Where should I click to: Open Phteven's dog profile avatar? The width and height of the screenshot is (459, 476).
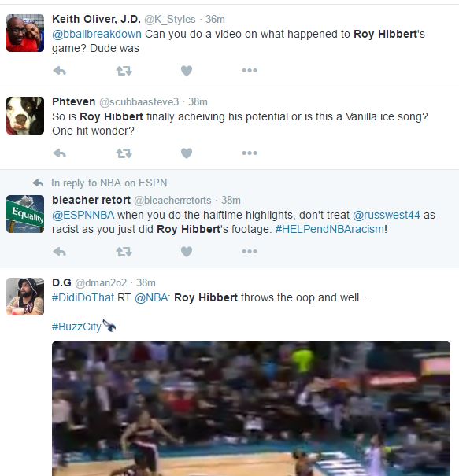click(x=25, y=116)
